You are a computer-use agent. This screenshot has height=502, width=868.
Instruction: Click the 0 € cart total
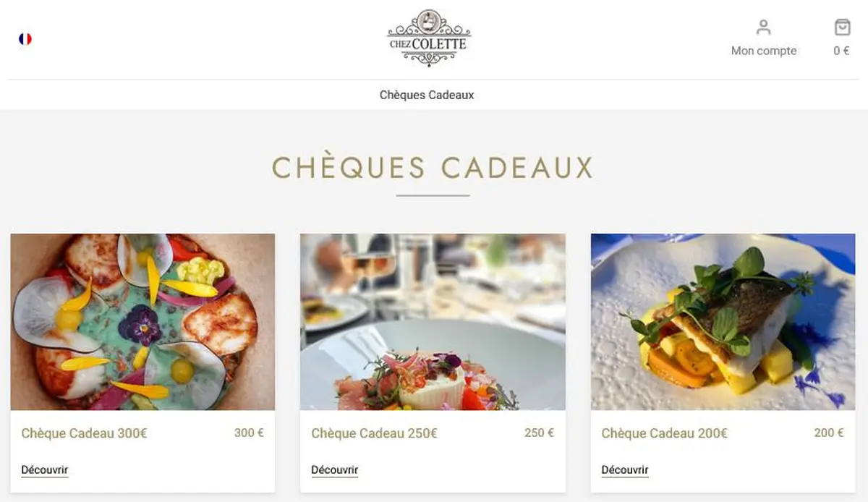[x=841, y=51]
